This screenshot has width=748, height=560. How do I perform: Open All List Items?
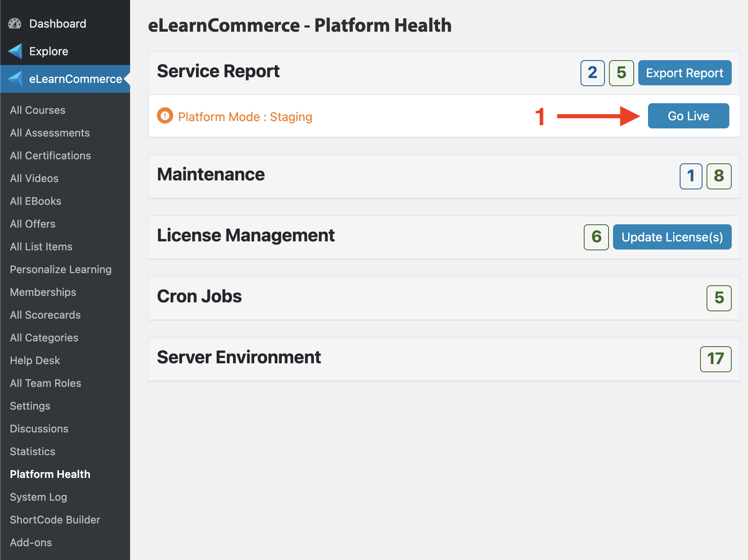tap(41, 247)
